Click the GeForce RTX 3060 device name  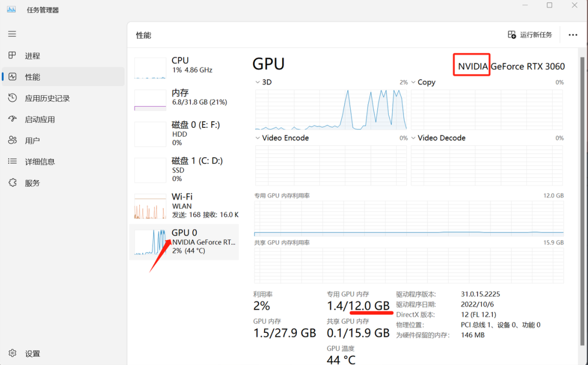[x=528, y=66]
